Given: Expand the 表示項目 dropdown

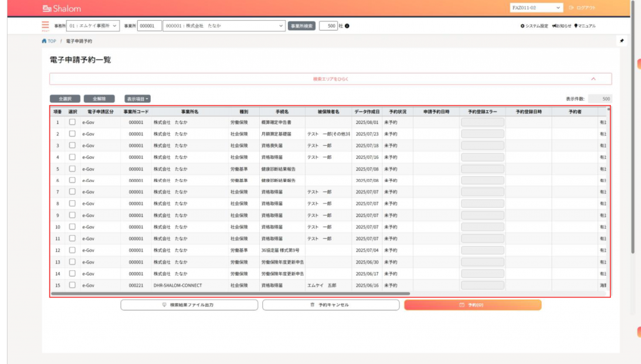Looking at the screenshot, I should (138, 99).
